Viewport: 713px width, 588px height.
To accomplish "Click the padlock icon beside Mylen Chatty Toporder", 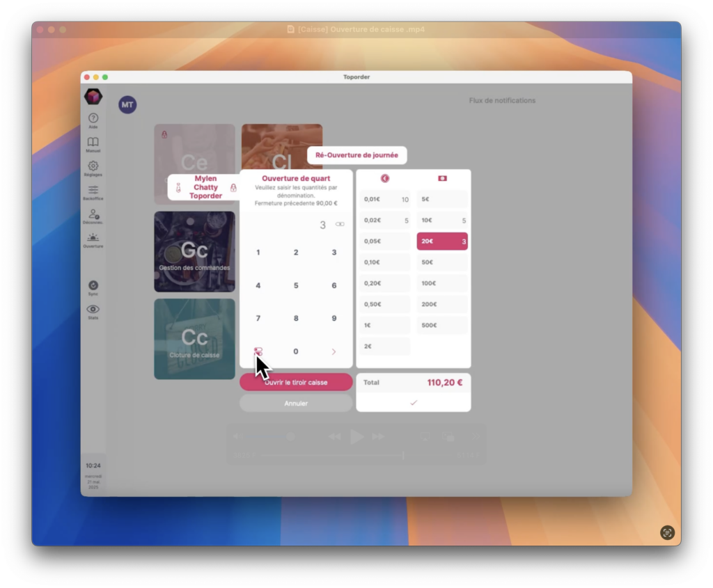I will point(233,187).
